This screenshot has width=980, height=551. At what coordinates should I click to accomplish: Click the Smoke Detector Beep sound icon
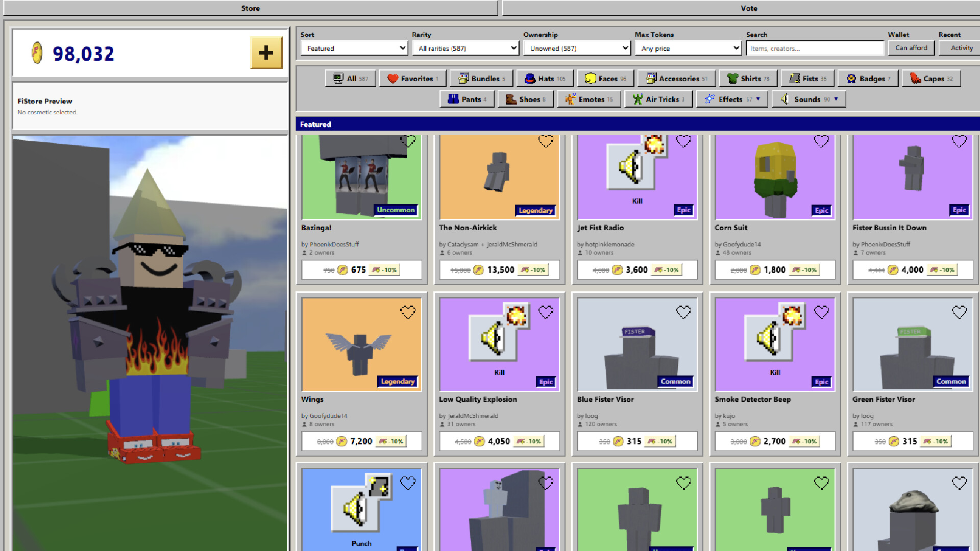[769, 338]
